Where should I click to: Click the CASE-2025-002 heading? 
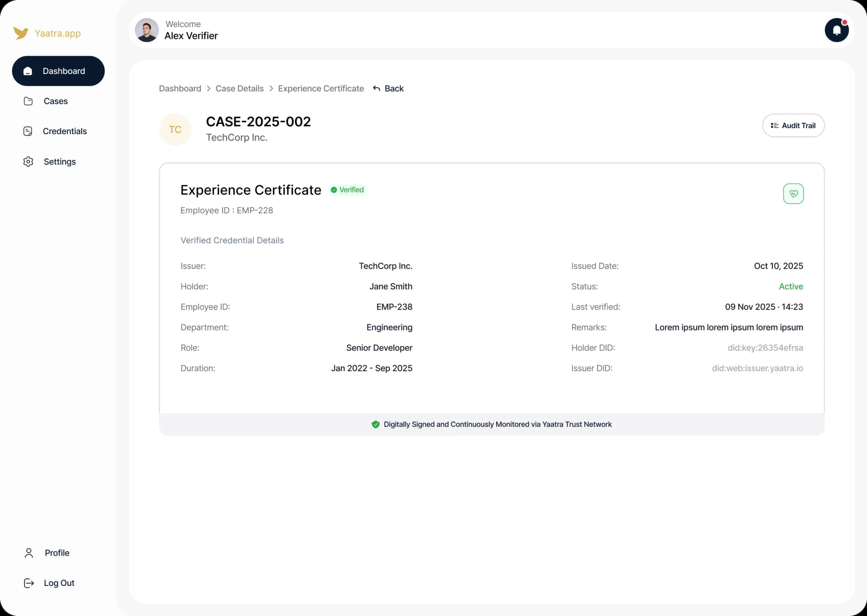[258, 122]
